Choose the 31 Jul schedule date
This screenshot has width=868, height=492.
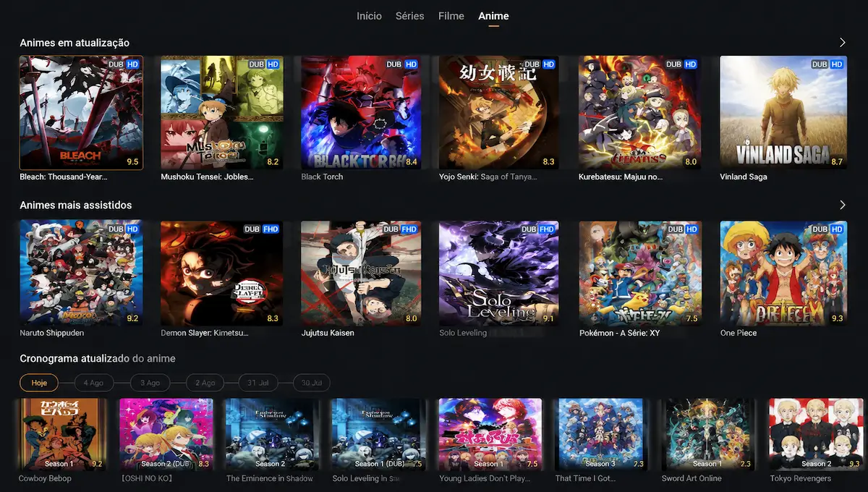(258, 383)
